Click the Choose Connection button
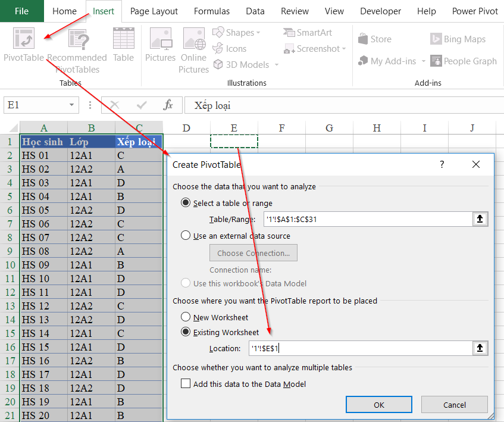The height and width of the screenshot is (422, 504). pyautogui.click(x=253, y=253)
